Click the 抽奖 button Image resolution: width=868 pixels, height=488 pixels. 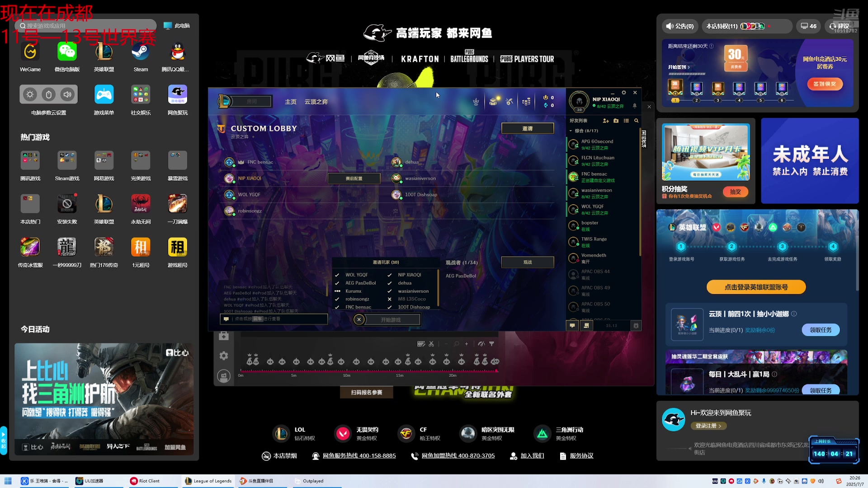(x=736, y=192)
